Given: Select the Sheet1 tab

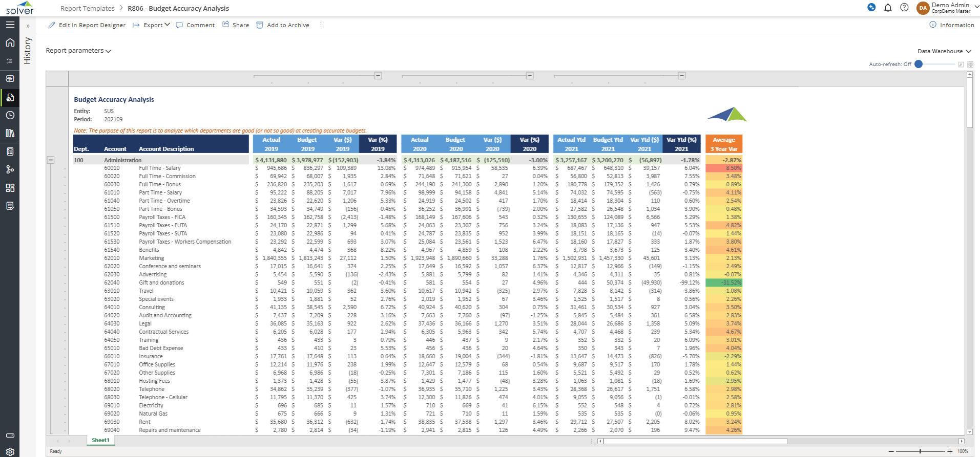Looking at the screenshot, I should pos(100,440).
